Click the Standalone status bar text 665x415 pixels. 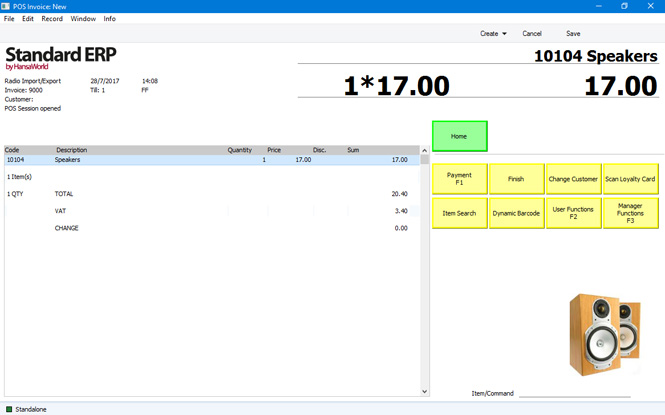click(31, 409)
